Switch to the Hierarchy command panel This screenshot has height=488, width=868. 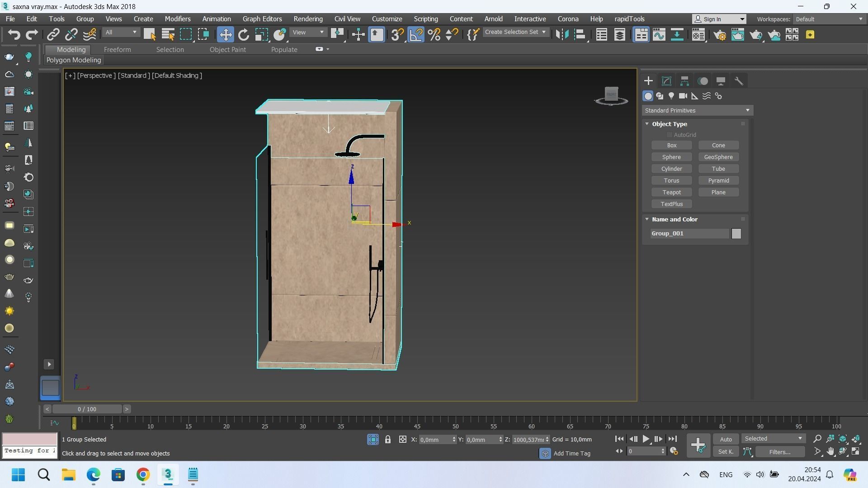coord(684,81)
